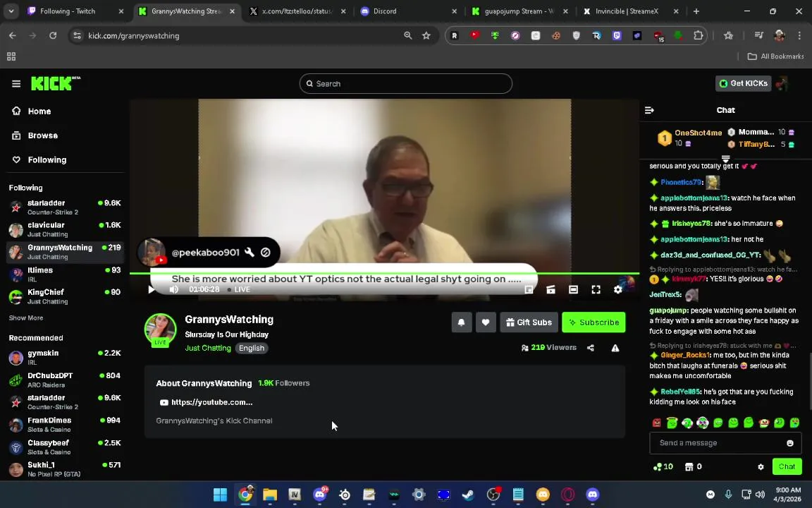Enter fullscreen on the video player

tap(596, 289)
